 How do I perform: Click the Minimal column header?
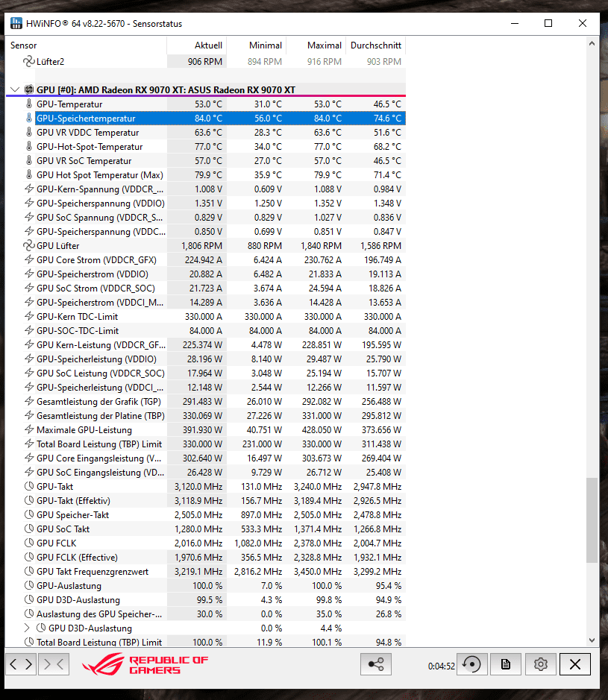[x=257, y=45]
